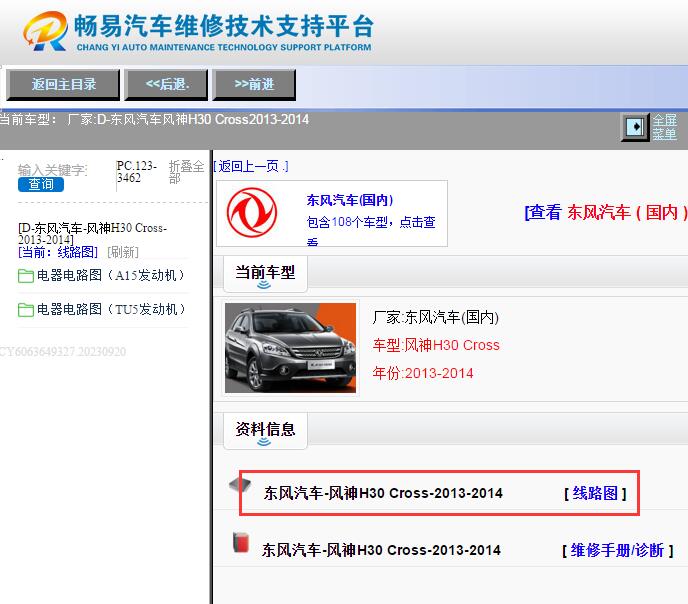Screen dimensions: 688x604
Task: Click 年份:2013-2014 text
Action: 423,373
